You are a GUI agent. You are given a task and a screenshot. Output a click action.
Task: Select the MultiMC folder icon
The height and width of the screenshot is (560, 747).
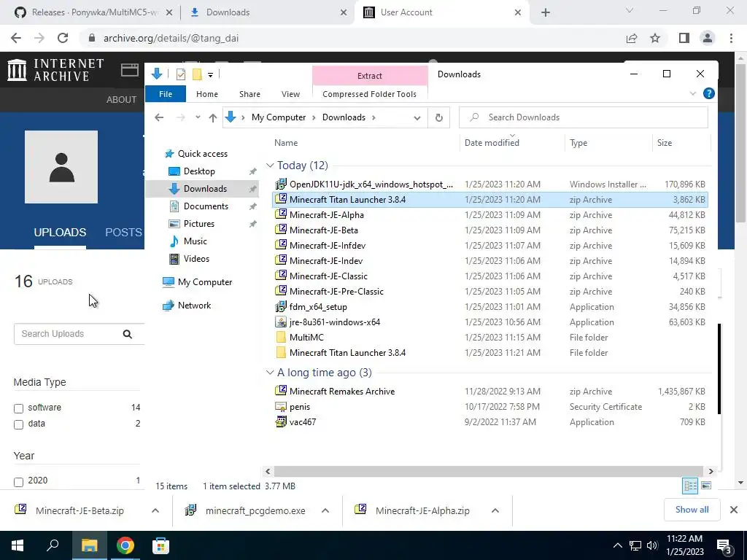[281, 337]
